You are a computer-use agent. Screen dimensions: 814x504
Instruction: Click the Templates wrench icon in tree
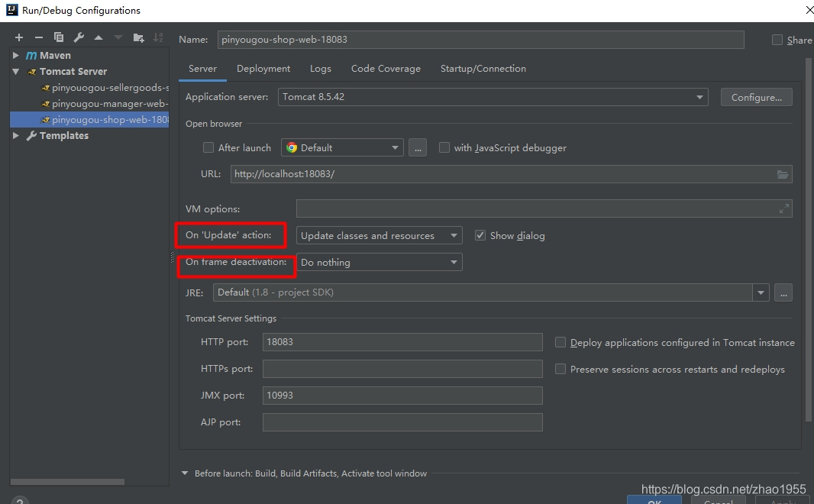click(x=31, y=136)
